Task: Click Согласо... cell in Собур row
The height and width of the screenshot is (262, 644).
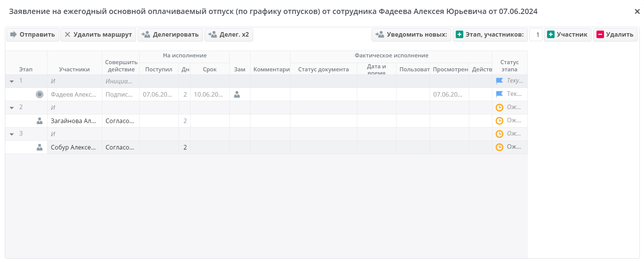Action: point(120,147)
